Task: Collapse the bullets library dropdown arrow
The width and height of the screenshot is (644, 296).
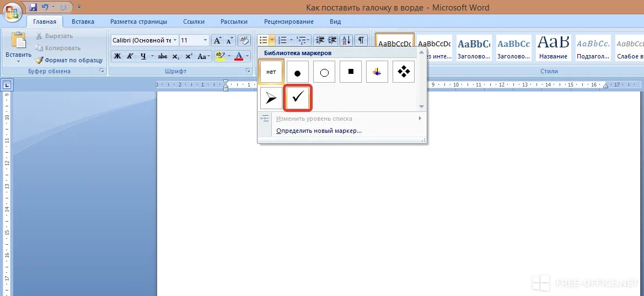Action: (x=272, y=40)
